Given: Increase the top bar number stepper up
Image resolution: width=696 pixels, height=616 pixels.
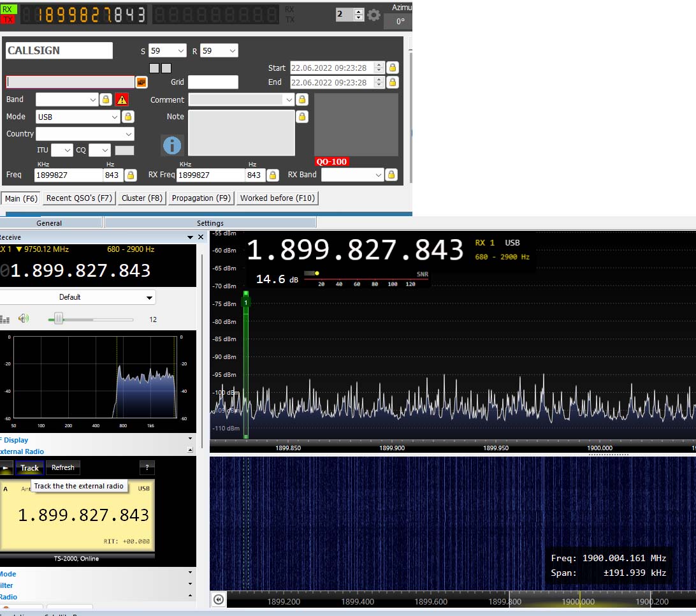Looking at the screenshot, I should click(x=359, y=11).
